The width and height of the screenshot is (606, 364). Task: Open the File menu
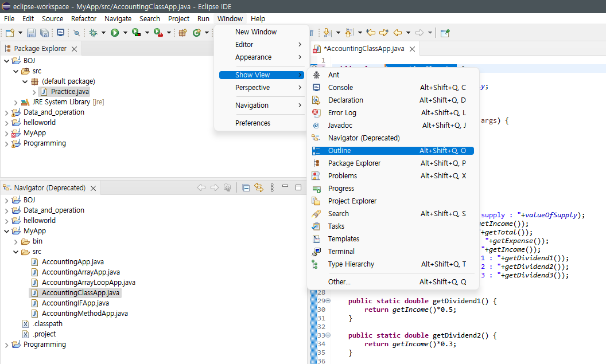(9, 18)
